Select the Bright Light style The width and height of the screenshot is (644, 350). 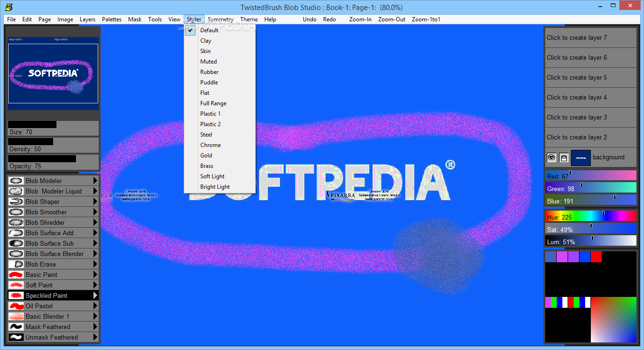pos(220,187)
